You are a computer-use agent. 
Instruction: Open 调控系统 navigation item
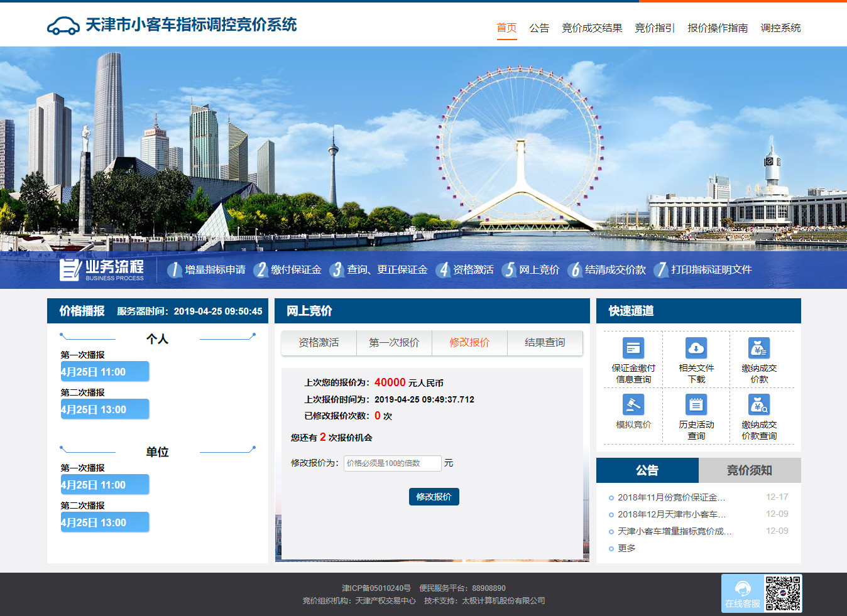pyautogui.click(x=780, y=28)
